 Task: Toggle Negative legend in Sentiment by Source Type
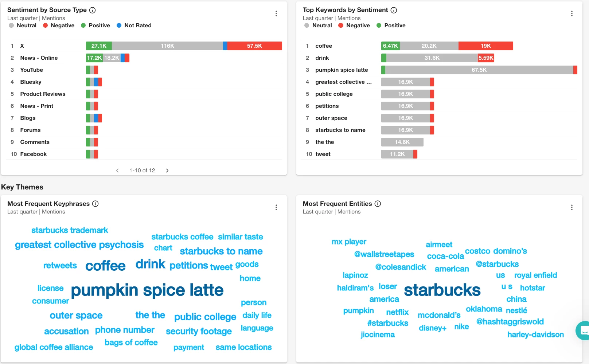coord(59,26)
